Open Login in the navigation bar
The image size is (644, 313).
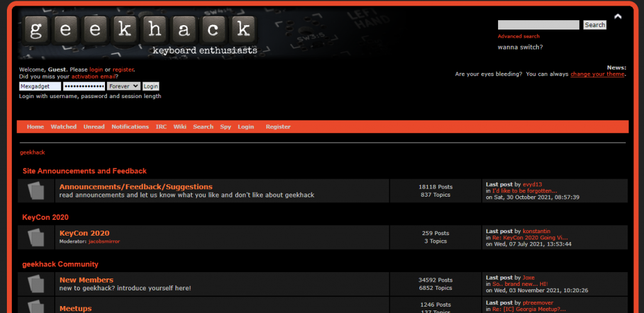(x=246, y=127)
